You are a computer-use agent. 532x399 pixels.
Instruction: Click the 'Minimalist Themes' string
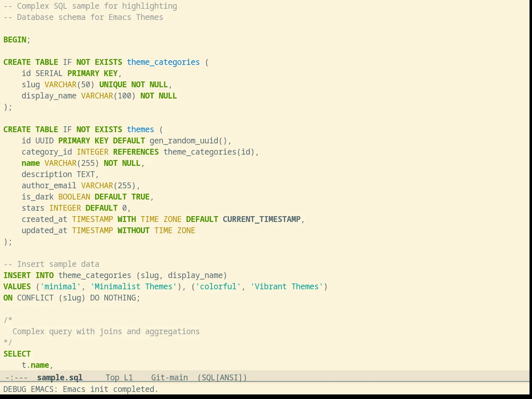pyautogui.click(x=133, y=286)
